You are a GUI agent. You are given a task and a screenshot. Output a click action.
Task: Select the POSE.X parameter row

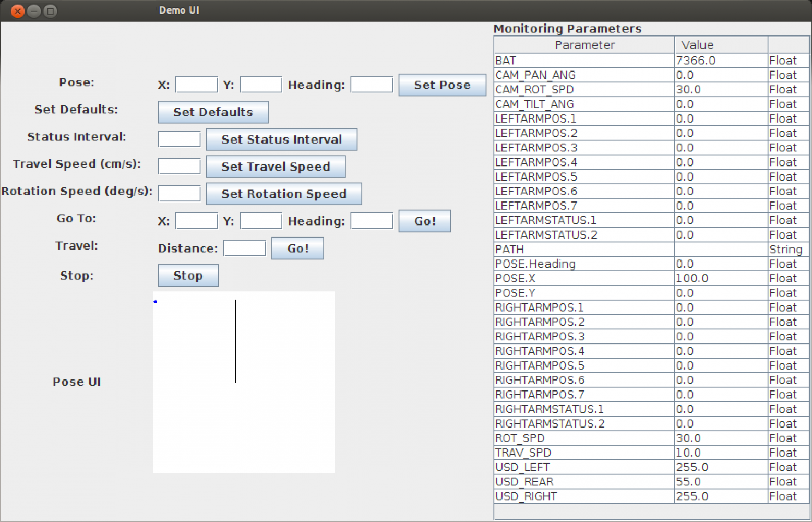click(x=583, y=278)
